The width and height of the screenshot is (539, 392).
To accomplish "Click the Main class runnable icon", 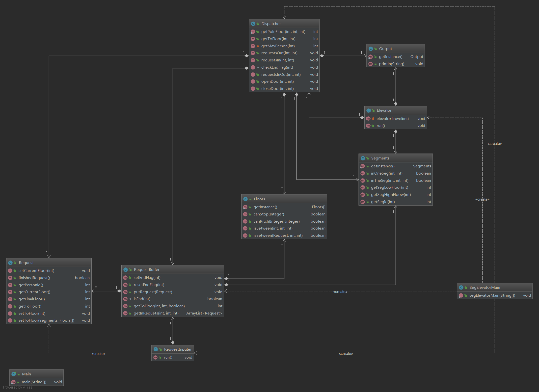I will click(14, 374).
